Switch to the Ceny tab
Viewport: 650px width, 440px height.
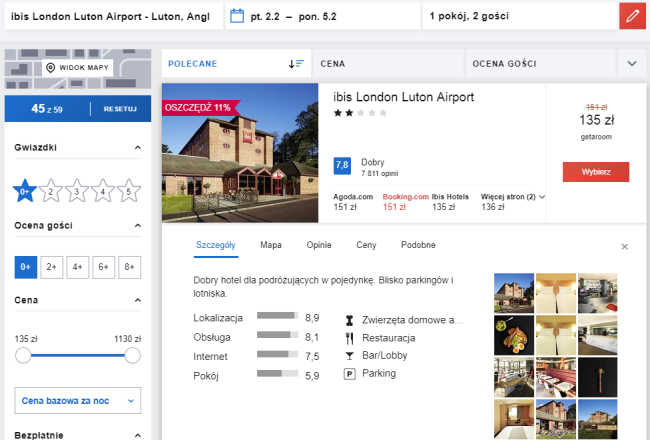tap(366, 245)
